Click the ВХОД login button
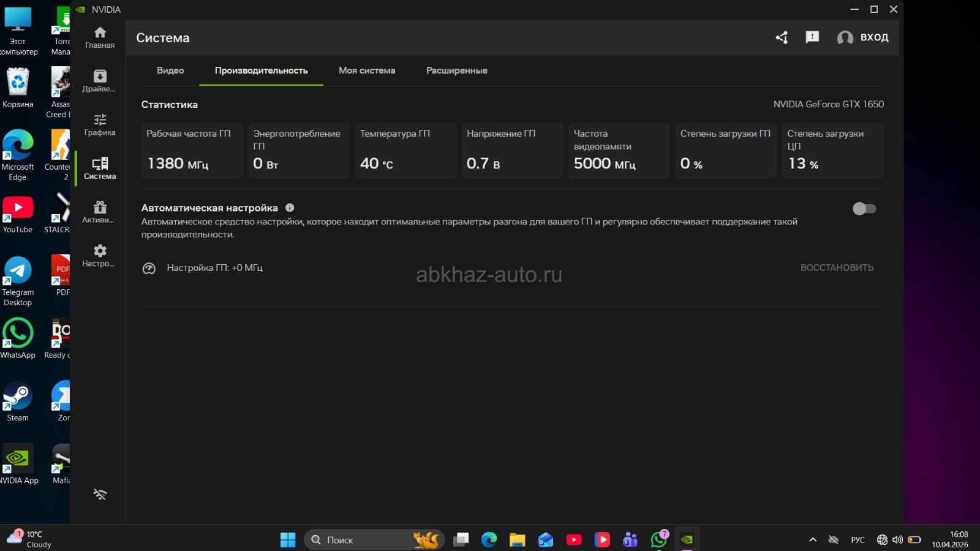 coord(863,37)
